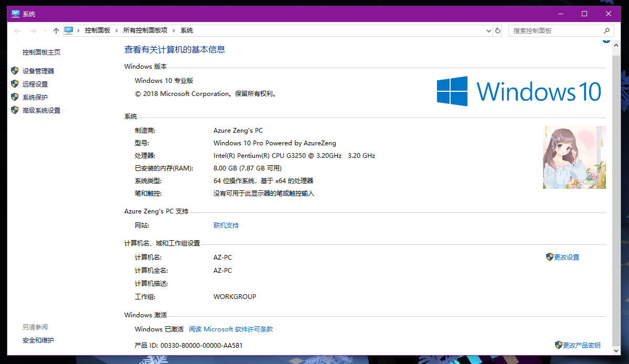Viewport: 629px width, 364px height.
Task: Click the Windows 10 logo
Action: point(519,91)
